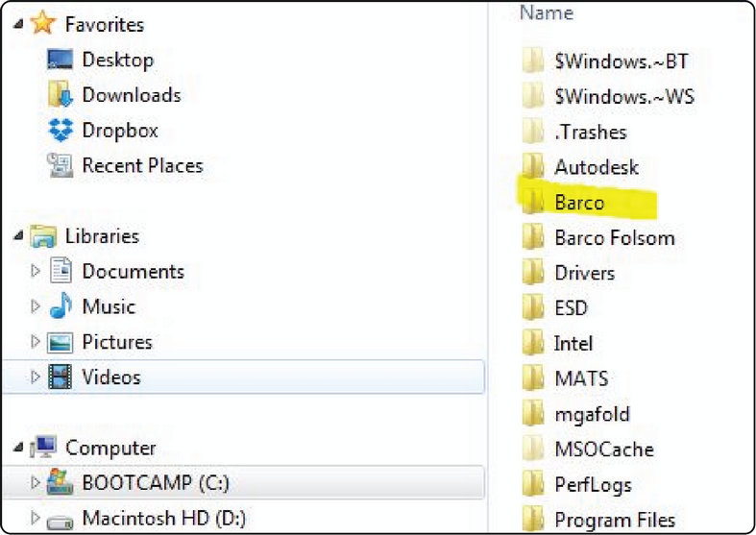Image resolution: width=756 pixels, height=535 pixels.
Task: Click the BOOTCAMP (C:) drive icon
Action: 60,482
